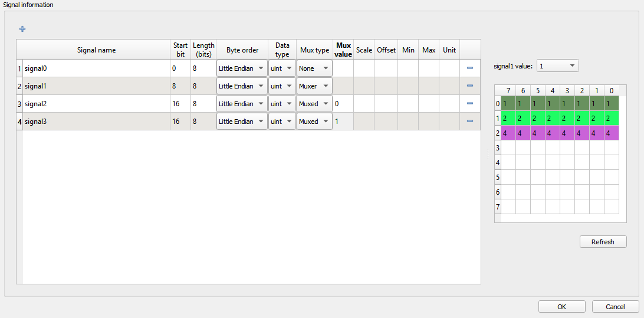Open signal0 Byte order dropdown
This screenshot has height=318, width=644.
tap(242, 68)
